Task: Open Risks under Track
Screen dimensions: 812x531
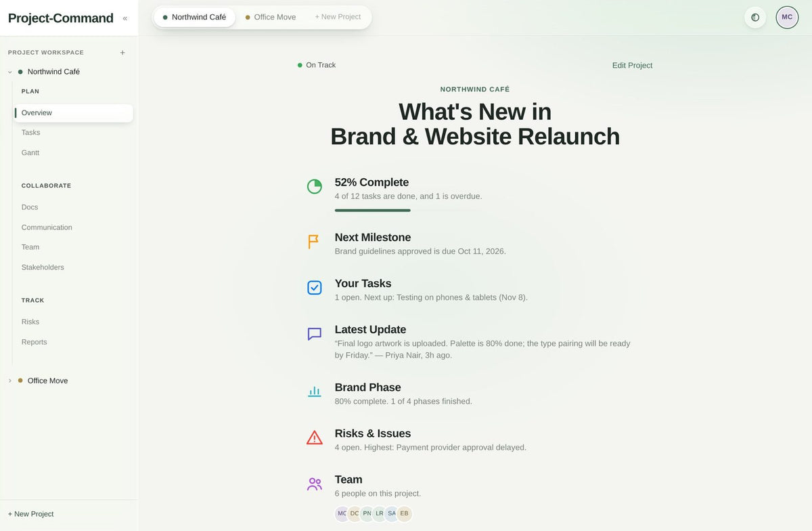Action: coord(73,322)
